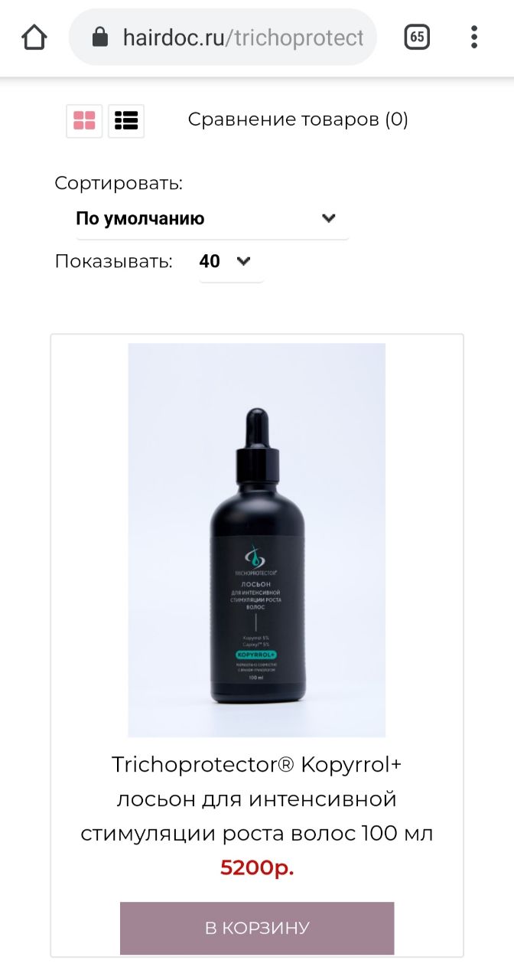Switch to the pink grid view layout

[84, 120]
